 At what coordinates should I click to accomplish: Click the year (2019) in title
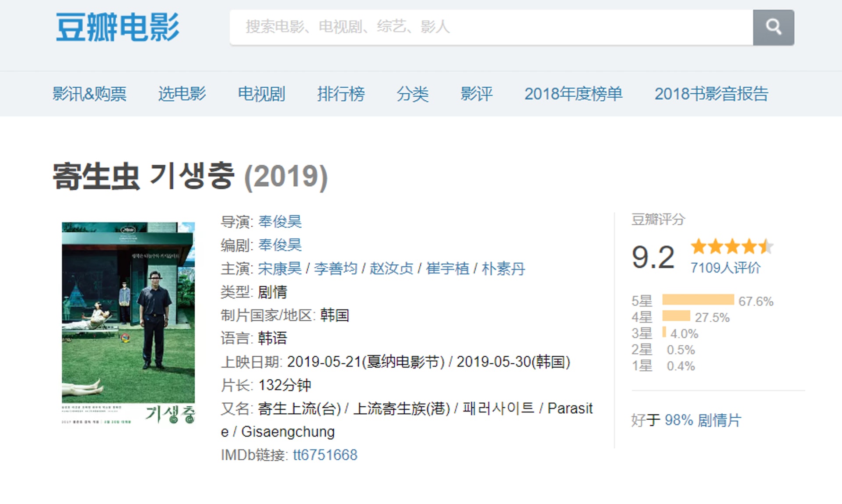coord(286,177)
